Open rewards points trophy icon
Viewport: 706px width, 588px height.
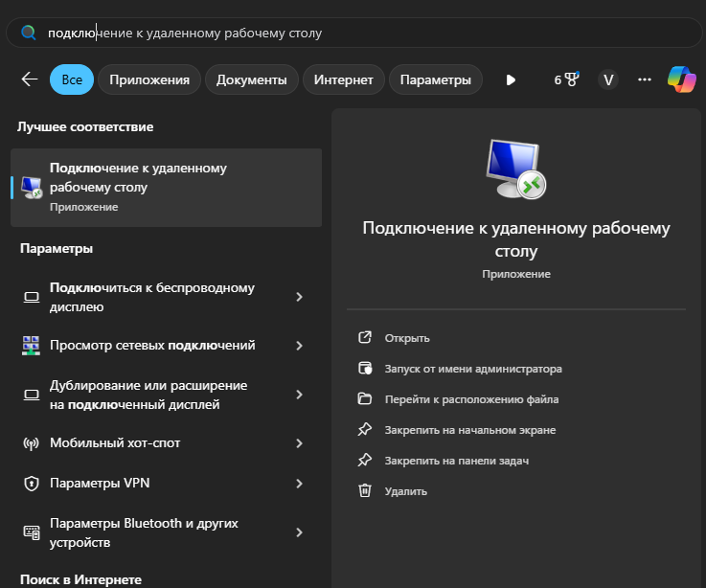point(566,79)
